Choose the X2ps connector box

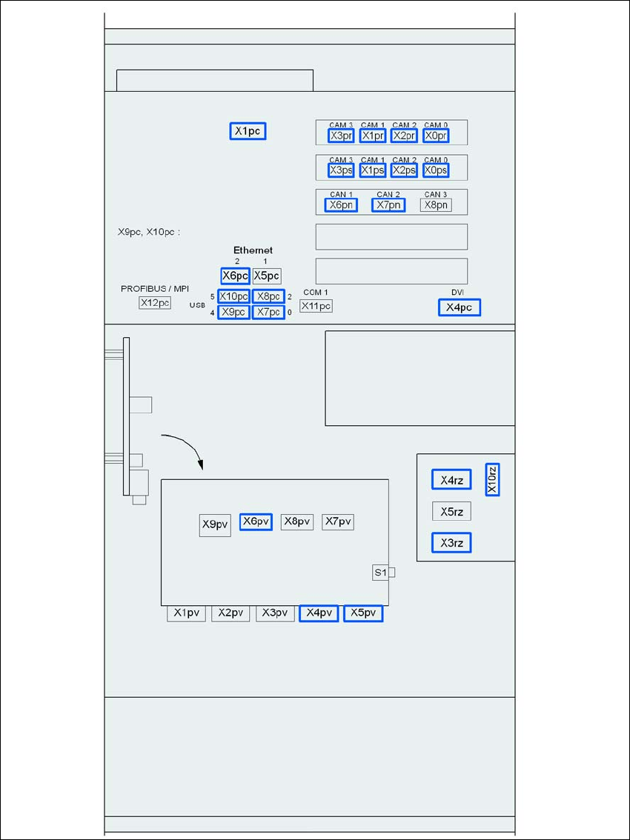click(404, 170)
